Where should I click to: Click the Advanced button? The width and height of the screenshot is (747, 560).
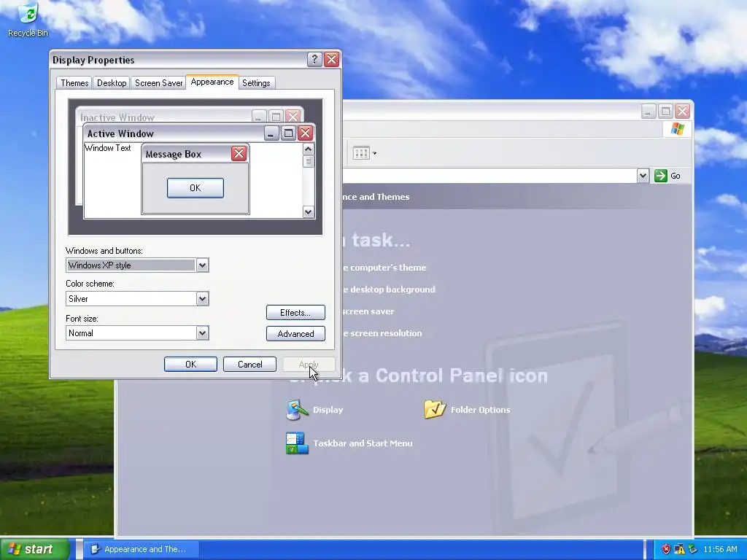295,333
